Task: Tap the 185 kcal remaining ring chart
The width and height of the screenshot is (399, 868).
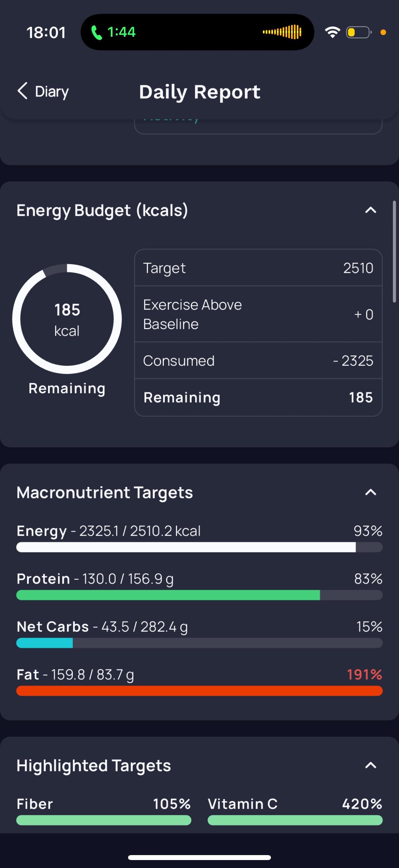Action: (67, 319)
